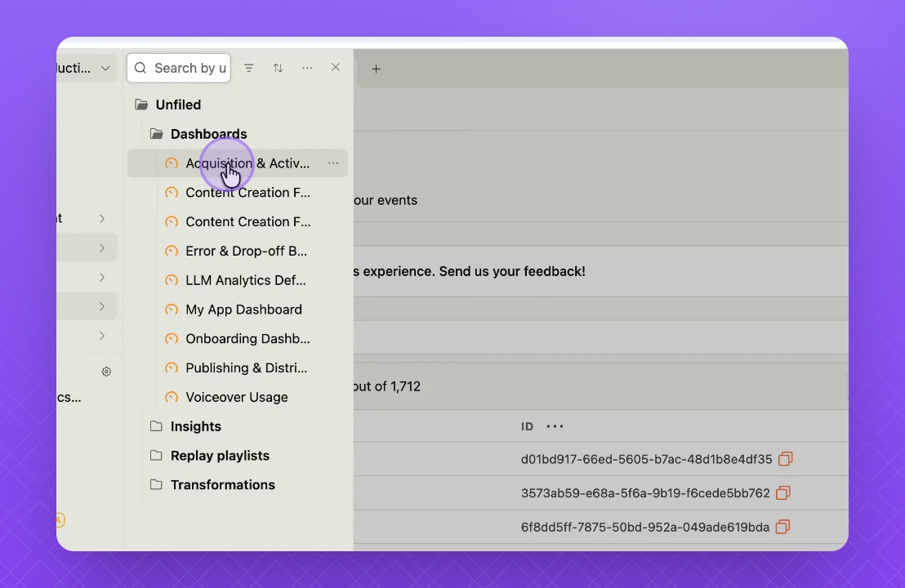
Task: Collapse the Dashboards folder
Action: coord(208,134)
